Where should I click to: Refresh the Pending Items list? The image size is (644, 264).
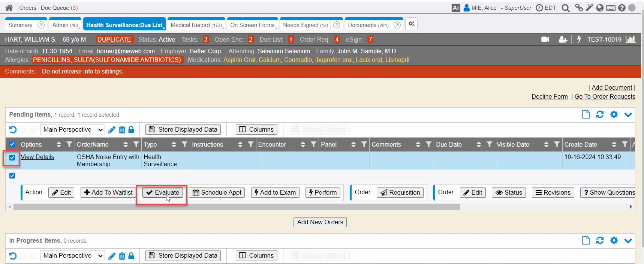click(x=600, y=114)
